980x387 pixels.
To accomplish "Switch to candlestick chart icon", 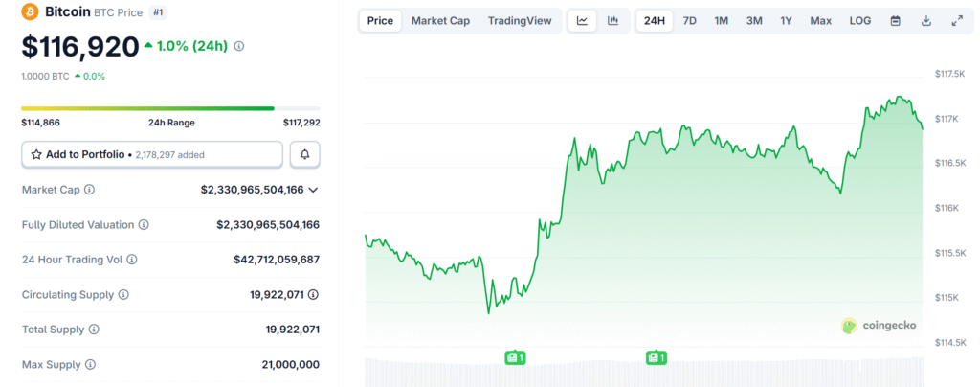I will (x=612, y=20).
